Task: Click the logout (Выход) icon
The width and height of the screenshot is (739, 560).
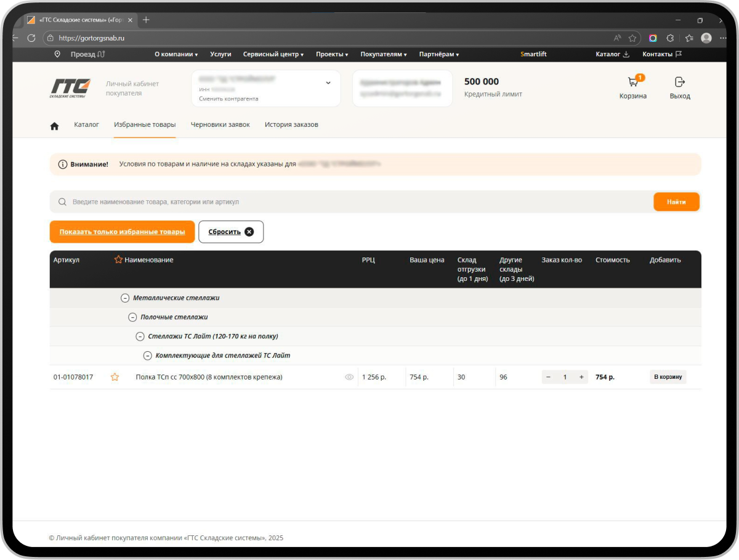Action: (680, 82)
